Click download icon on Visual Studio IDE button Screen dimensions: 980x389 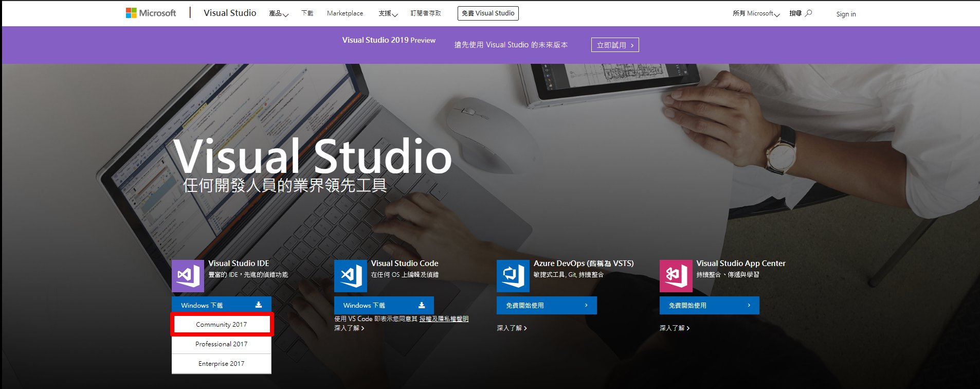(x=259, y=305)
